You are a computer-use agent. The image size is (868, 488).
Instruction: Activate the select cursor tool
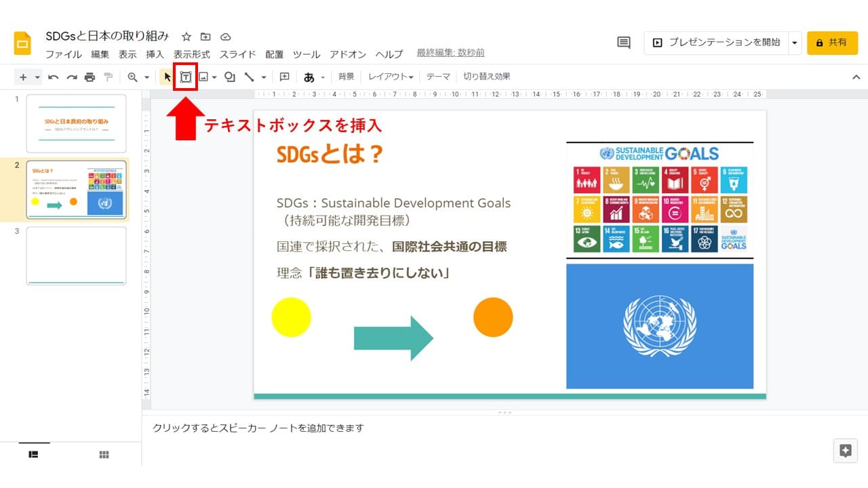tap(167, 77)
